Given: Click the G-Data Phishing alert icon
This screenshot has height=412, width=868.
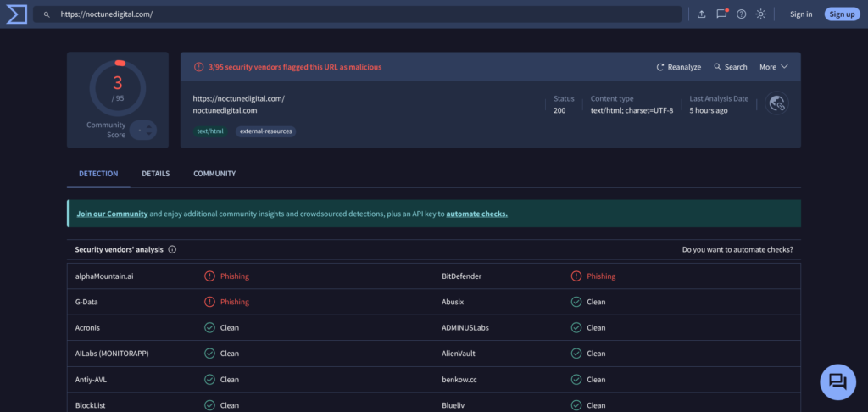Looking at the screenshot, I should (209, 302).
